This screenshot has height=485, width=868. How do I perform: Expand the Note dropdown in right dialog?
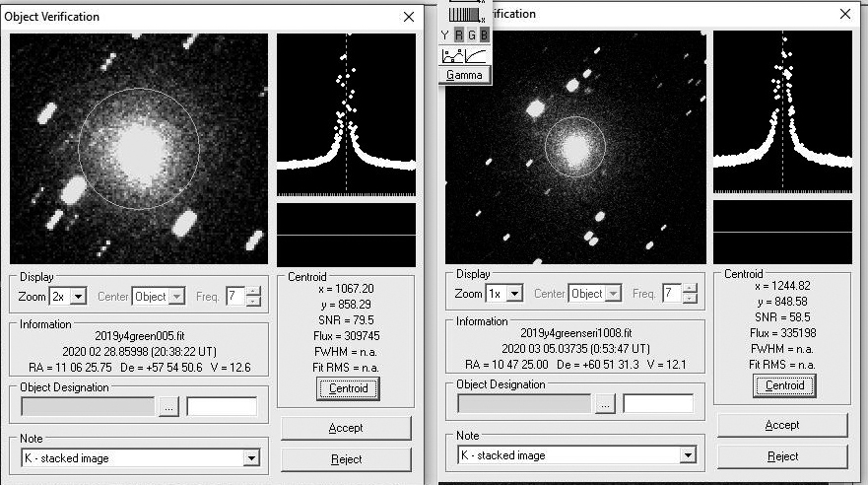[x=688, y=455]
